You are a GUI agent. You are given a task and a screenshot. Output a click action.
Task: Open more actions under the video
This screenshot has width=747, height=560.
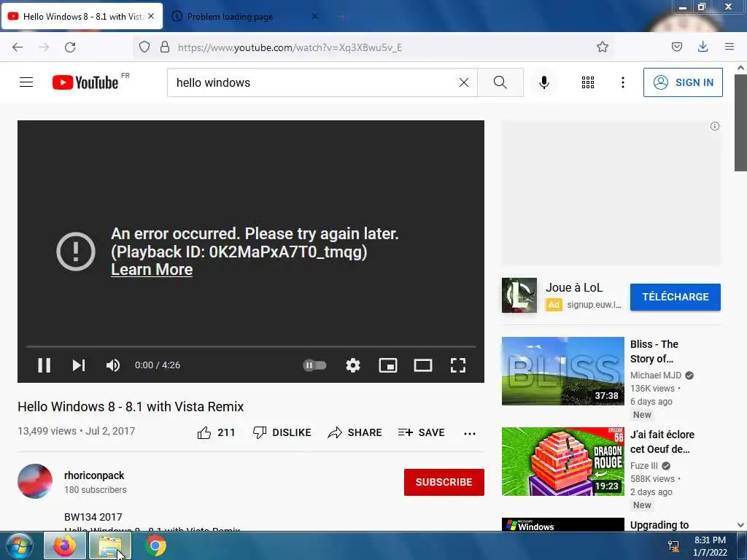point(470,433)
